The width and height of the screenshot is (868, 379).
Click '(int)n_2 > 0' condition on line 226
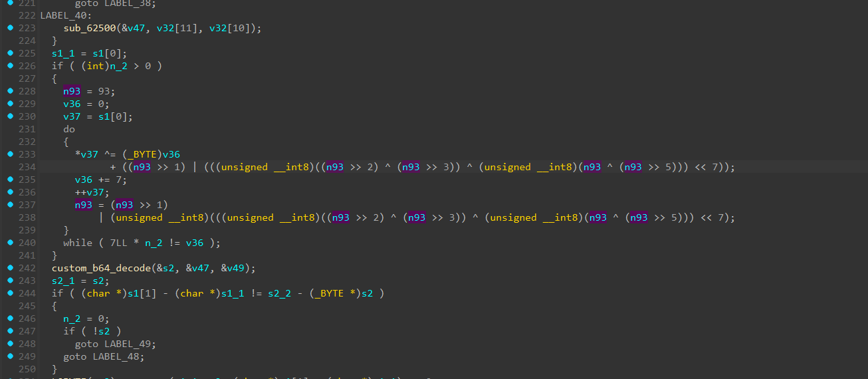pyautogui.click(x=115, y=66)
